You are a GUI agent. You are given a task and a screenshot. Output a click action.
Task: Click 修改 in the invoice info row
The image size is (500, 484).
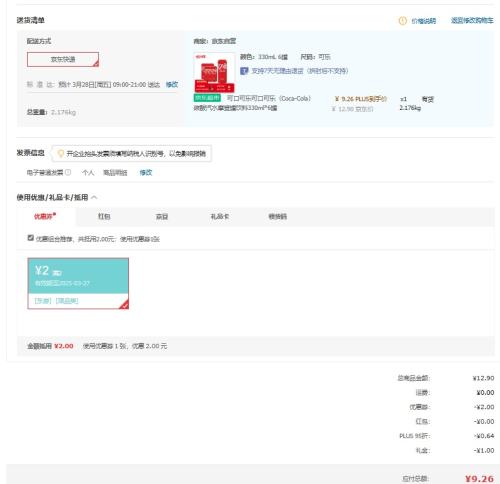pos(146,172)
